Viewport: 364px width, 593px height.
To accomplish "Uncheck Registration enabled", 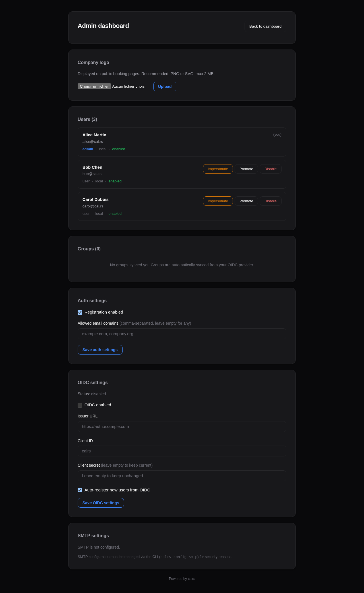I will point(80,312).
